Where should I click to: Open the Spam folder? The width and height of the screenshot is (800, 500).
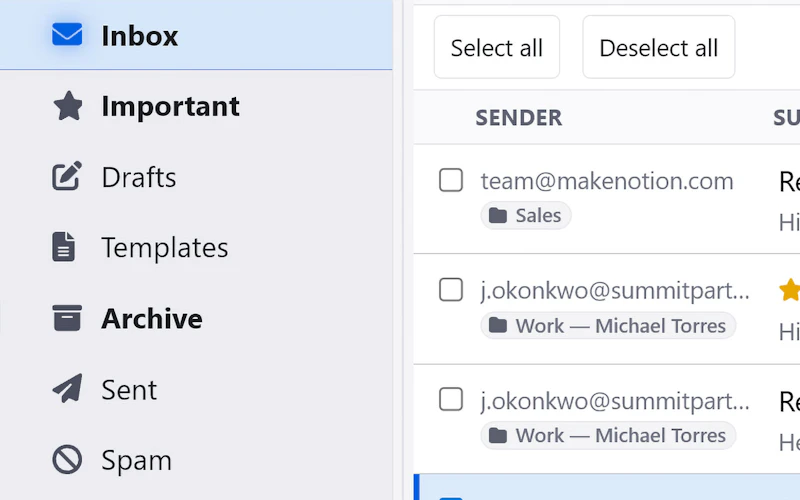pos(196,460)
